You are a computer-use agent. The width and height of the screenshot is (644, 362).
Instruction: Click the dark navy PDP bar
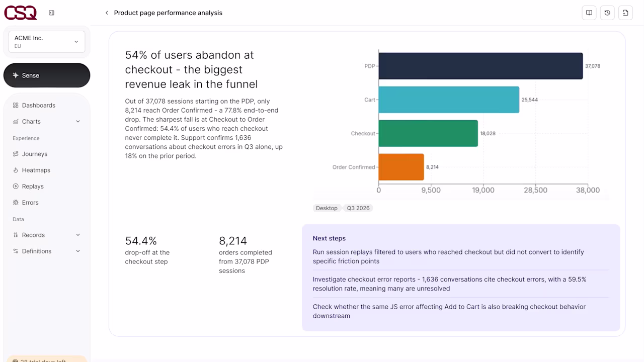pyautogui.click(x=480, y=66)
